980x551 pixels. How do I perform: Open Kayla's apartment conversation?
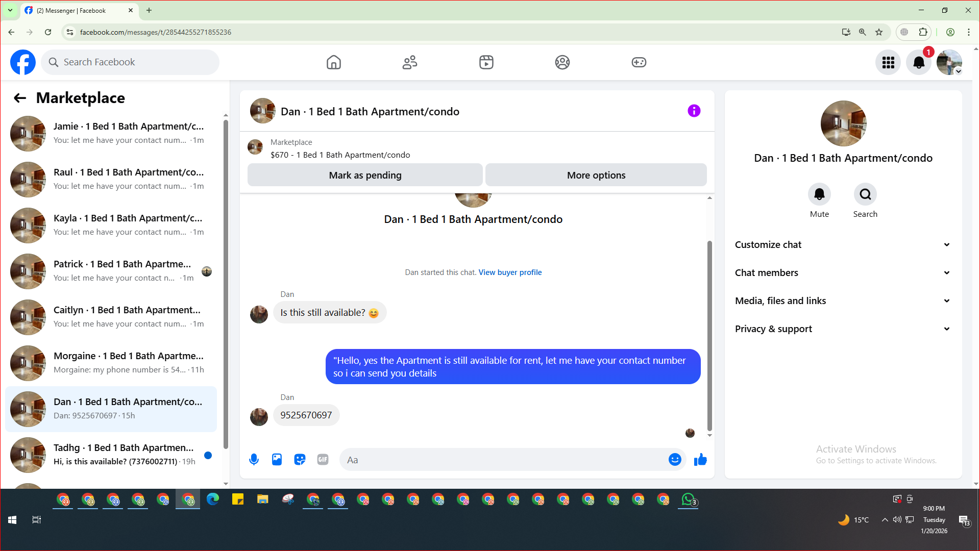(111, 226)
